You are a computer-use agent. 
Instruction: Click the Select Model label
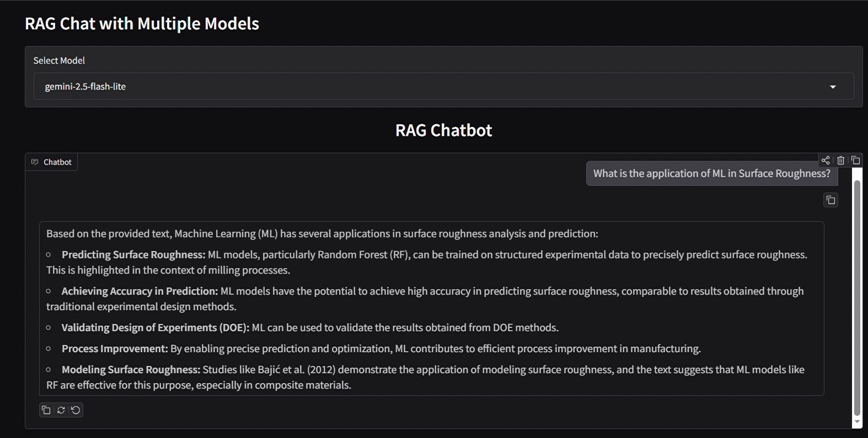click(x=59, y=60)
